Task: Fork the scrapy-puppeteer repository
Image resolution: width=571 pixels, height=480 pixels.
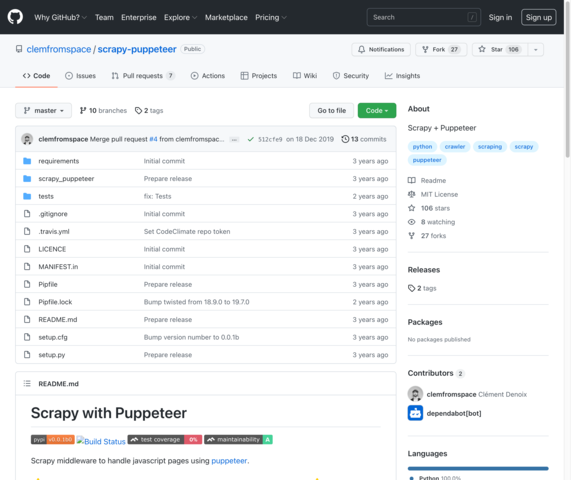Action: pos(441,50)
